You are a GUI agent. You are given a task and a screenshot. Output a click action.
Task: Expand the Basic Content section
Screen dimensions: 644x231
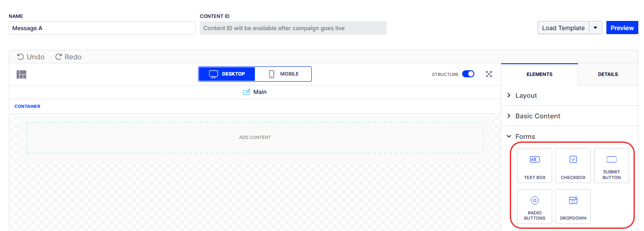(537, 116)
